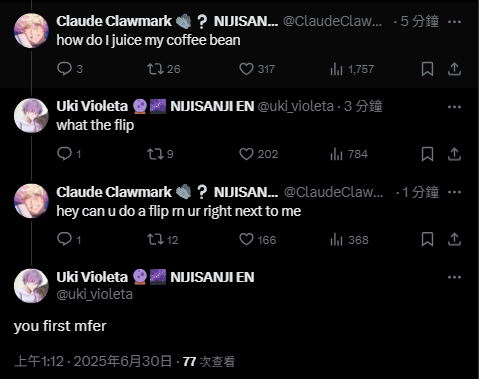Open the timestamp 上午1:12 · 2025年6月30日
Image resolution: width=479 pixels, height=379 pixels.
pyautogui.click(x=93, y=361)
